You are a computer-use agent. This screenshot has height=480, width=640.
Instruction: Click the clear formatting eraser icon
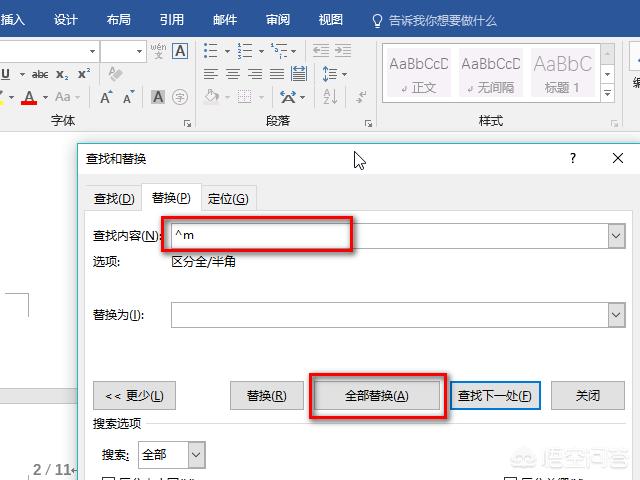coord(116,74)
